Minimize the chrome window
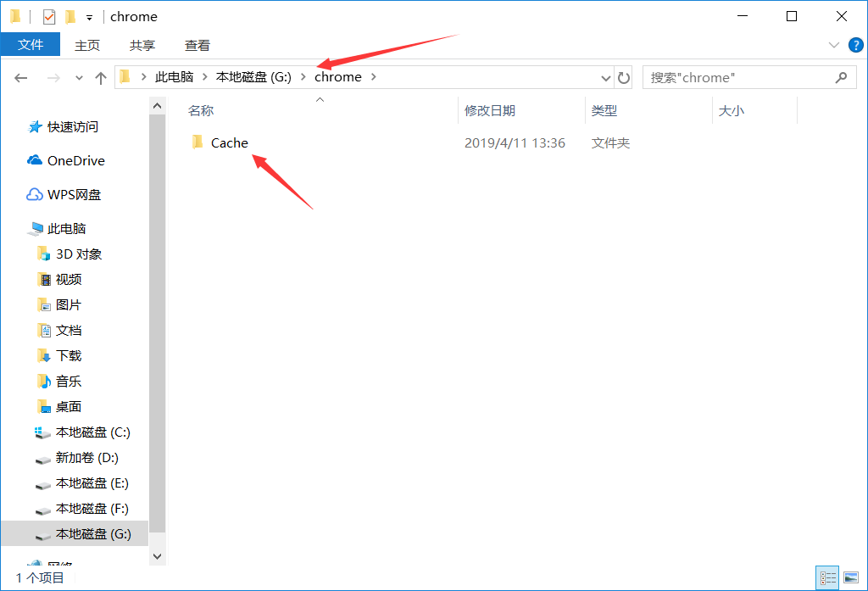 (x=743, y=17)
